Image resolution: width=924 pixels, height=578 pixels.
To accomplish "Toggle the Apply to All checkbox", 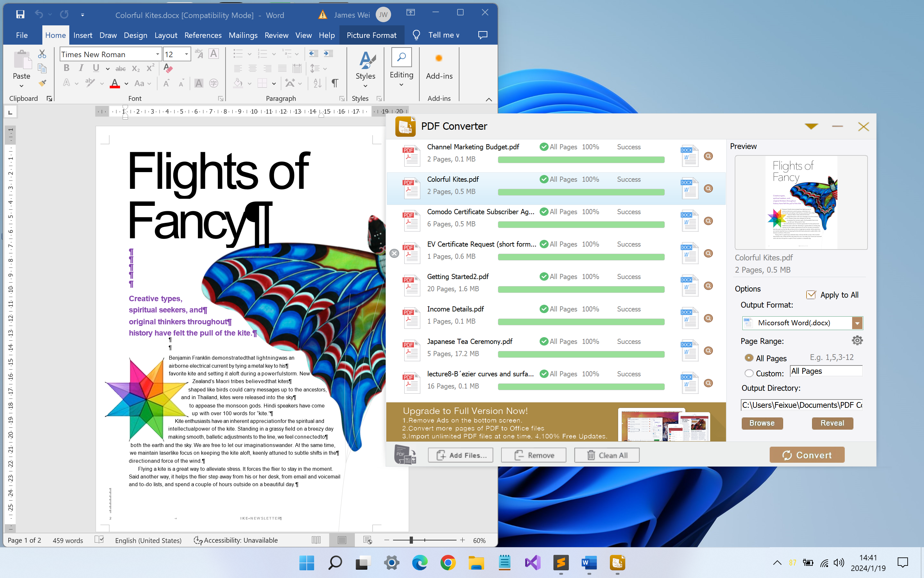I will click(x=811, y=295).
